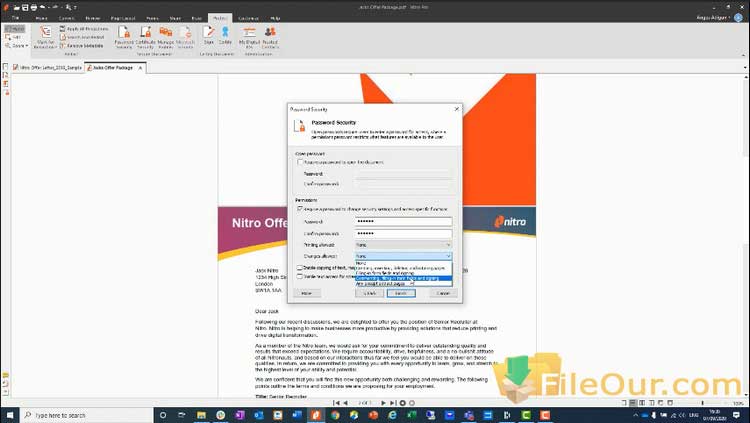Open the Printing allowed dropdown

403,245
